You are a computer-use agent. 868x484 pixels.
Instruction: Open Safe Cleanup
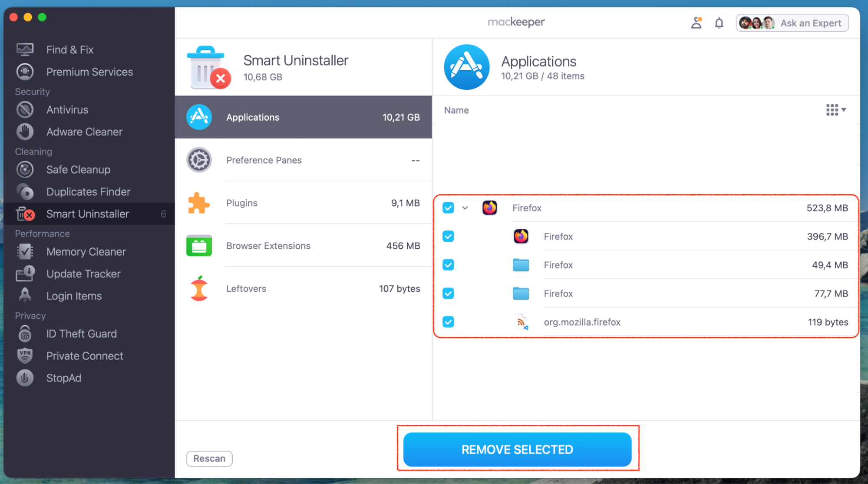78,169
